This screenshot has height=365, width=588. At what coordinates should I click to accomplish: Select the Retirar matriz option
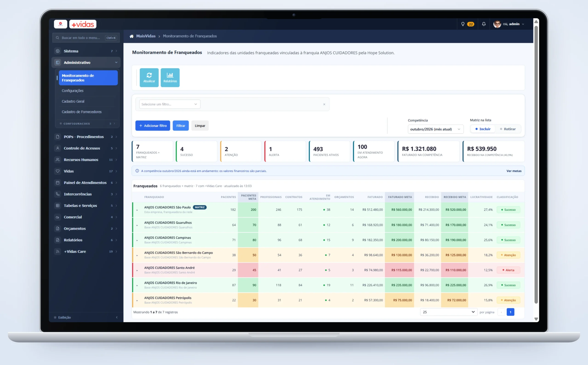(x=508, y=129)
